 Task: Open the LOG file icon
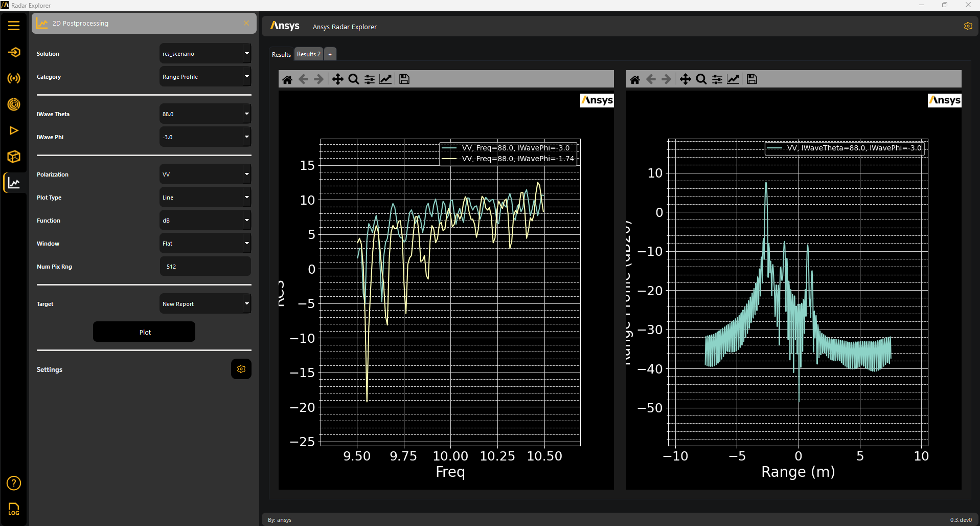(14, 509)
